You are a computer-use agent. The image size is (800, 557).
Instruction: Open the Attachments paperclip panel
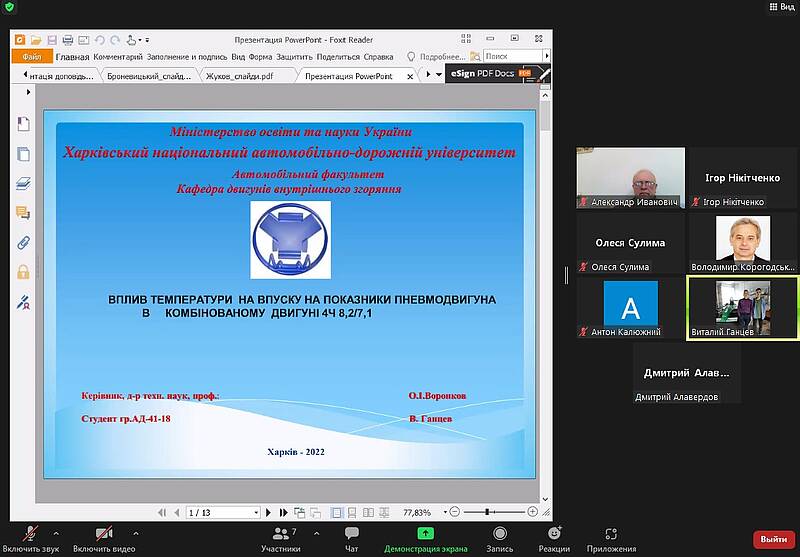[x=23, y=242]
